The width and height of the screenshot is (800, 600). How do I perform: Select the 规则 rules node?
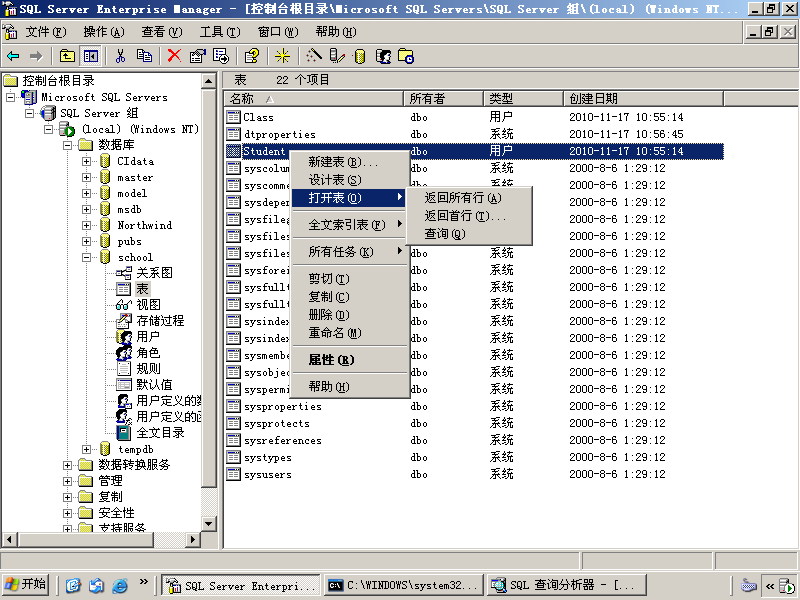click(x=148, y=369)
